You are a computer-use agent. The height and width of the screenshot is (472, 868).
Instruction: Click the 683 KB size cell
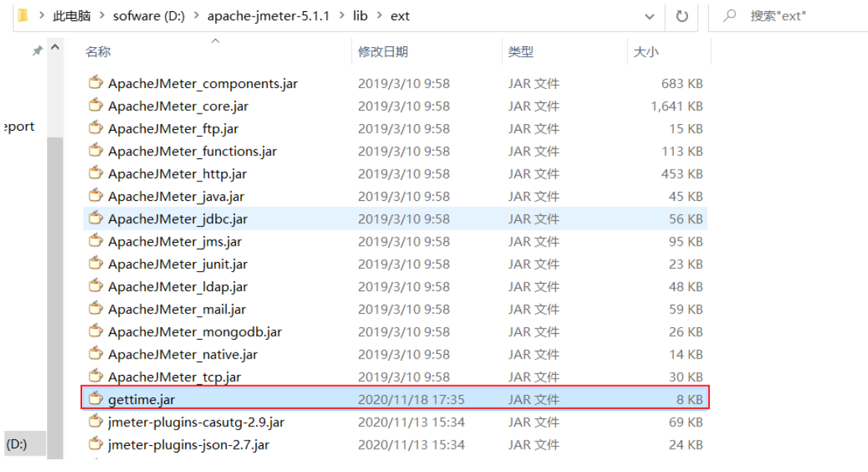[682, 83]
